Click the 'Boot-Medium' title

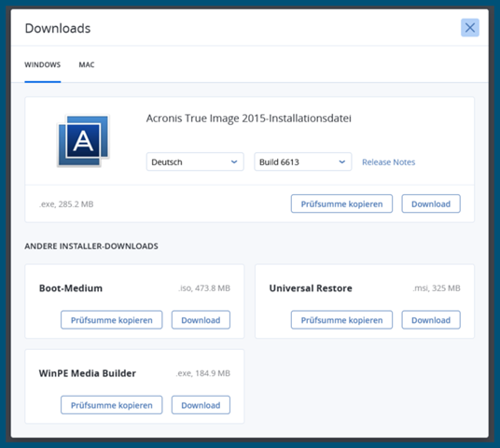(71, 288)
